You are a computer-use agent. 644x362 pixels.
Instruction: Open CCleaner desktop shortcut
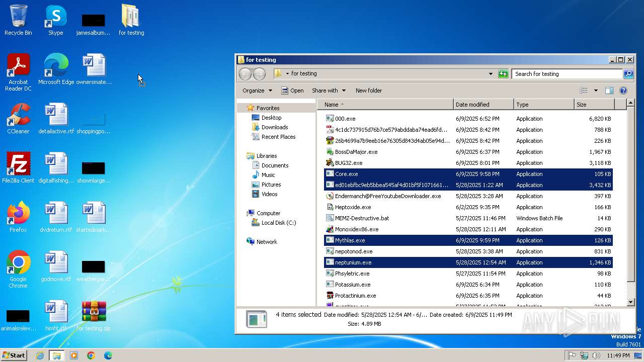(x=18, y=119)
